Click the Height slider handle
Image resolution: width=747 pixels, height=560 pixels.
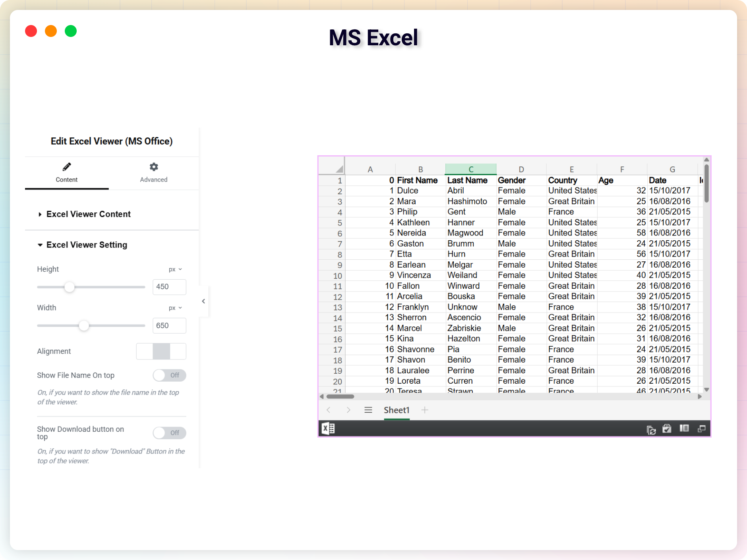(70, 287)
